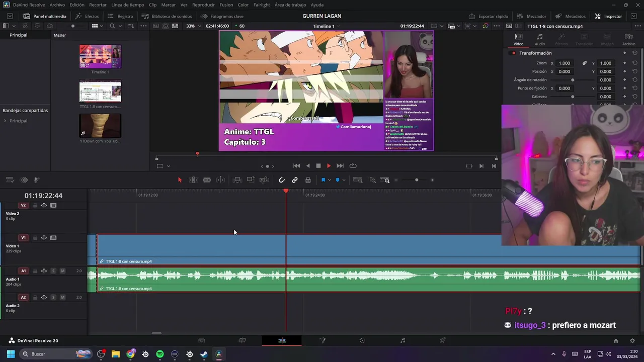Click the timeline zoom in plus button
Image resolution: width=644 pixels, height=362 pixels.
coord(432,180)
